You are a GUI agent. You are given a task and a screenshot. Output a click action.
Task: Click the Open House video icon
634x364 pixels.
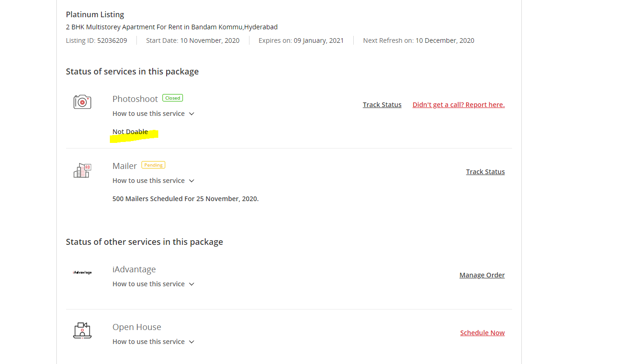pyautogui.click(x=82, y=330)
